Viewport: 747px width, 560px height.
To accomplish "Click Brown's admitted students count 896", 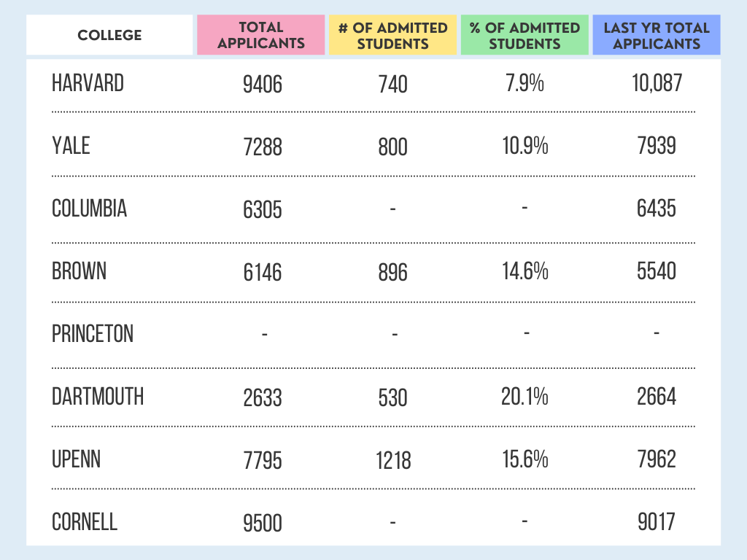I will [x=393, y=273].
